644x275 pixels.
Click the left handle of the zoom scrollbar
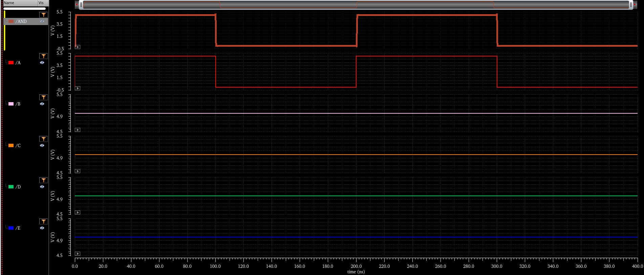tap(81, 5)
